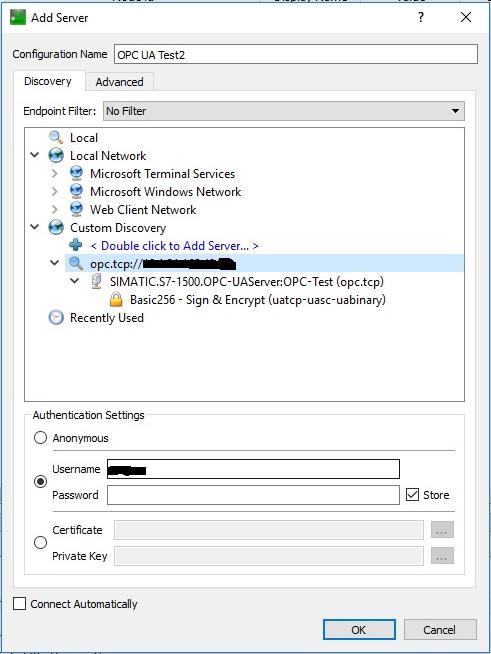Viewport: 491px width, 654px height.
Task: Enable the Connect Automatically checkbox
Action: (x=20, y=604)
